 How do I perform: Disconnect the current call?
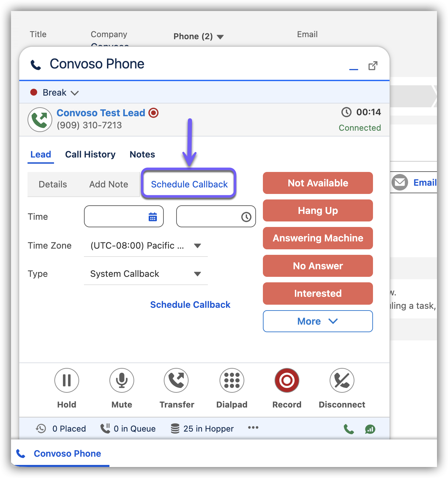[342, 380]
